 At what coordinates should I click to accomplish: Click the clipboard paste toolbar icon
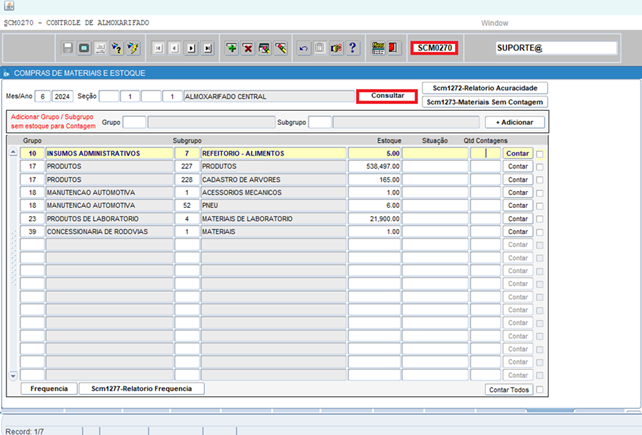pyautogui.click(x=320, y=48)
